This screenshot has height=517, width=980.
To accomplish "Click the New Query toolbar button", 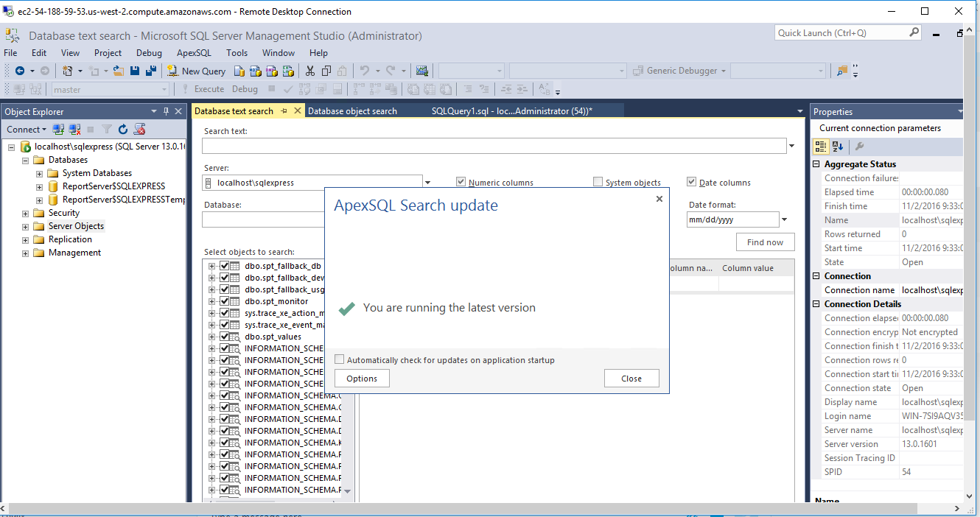I will point(196,71).
